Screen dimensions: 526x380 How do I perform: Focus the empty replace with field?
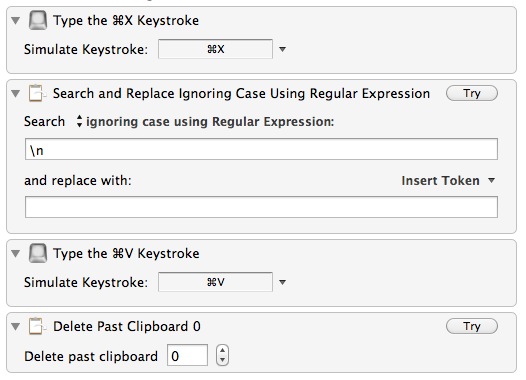click(x=261, y=207)
